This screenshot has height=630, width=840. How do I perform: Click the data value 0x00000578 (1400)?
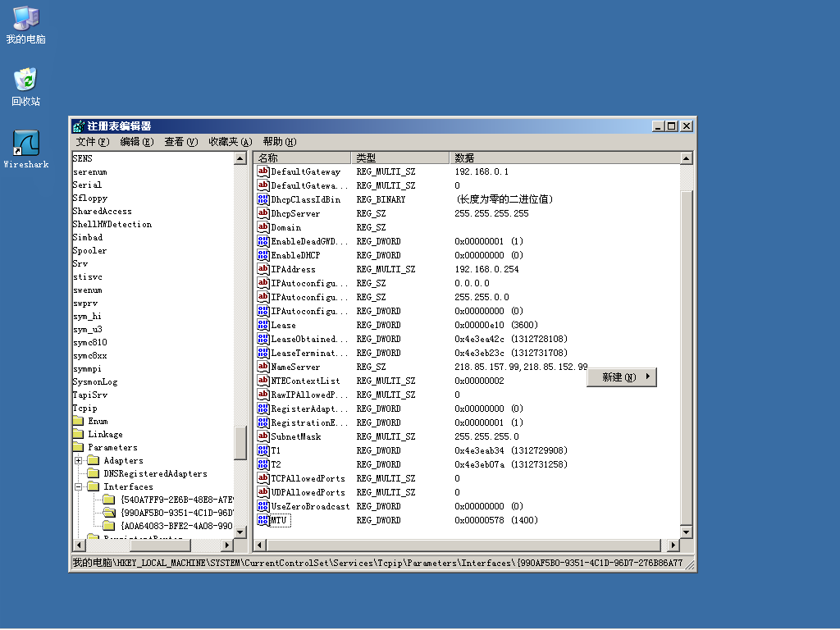click(x=496, y=519)
